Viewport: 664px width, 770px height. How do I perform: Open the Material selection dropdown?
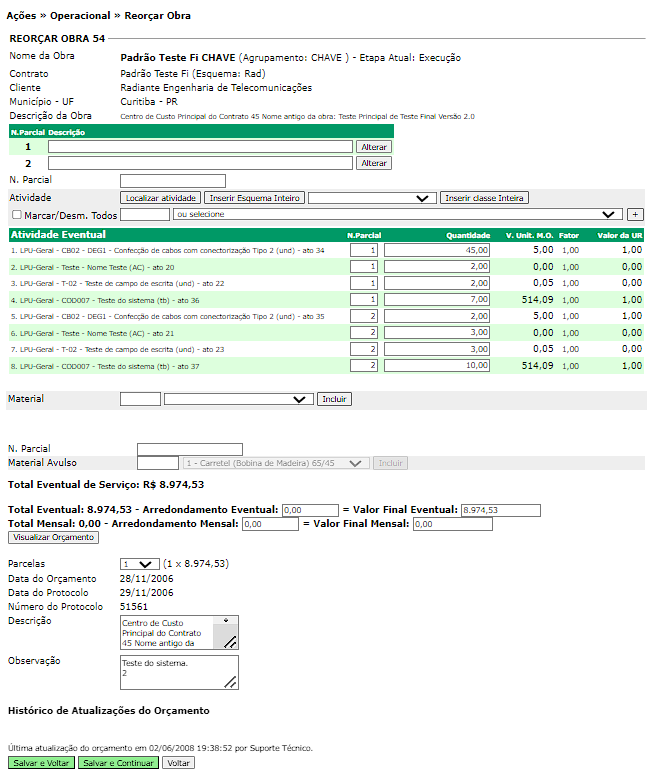[238, 399]
